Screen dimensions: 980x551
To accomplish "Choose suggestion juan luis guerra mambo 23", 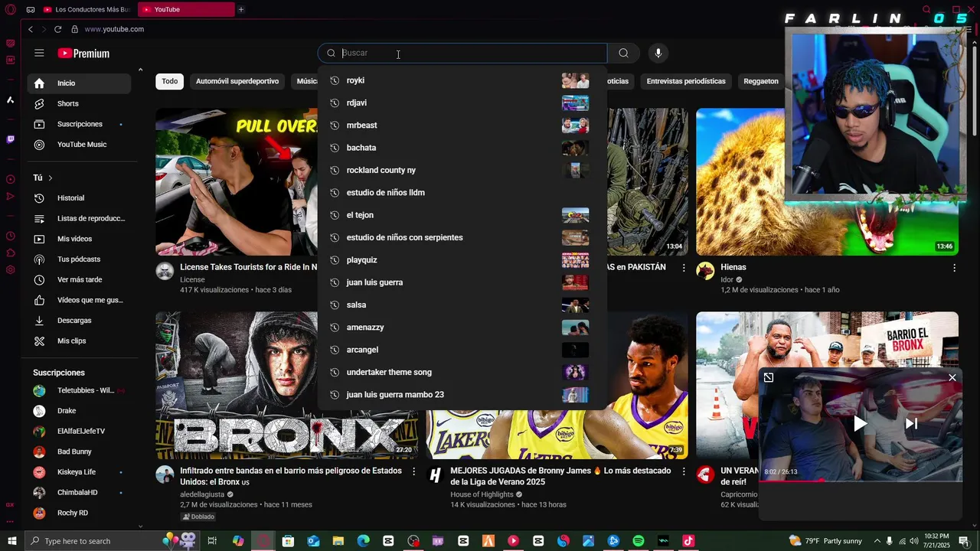I will [462, 395].
